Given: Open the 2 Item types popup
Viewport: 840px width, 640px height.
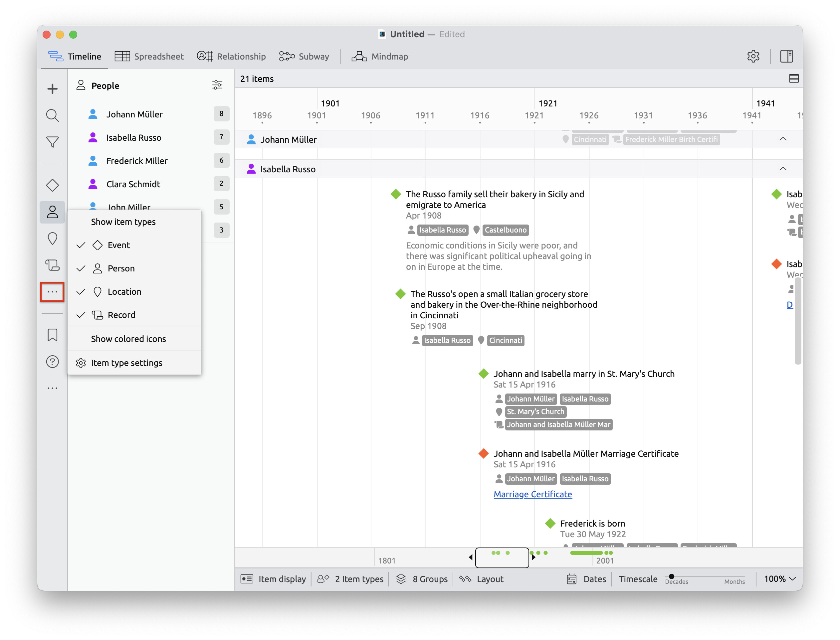Looking at the screenshot, I should (350, 579).
